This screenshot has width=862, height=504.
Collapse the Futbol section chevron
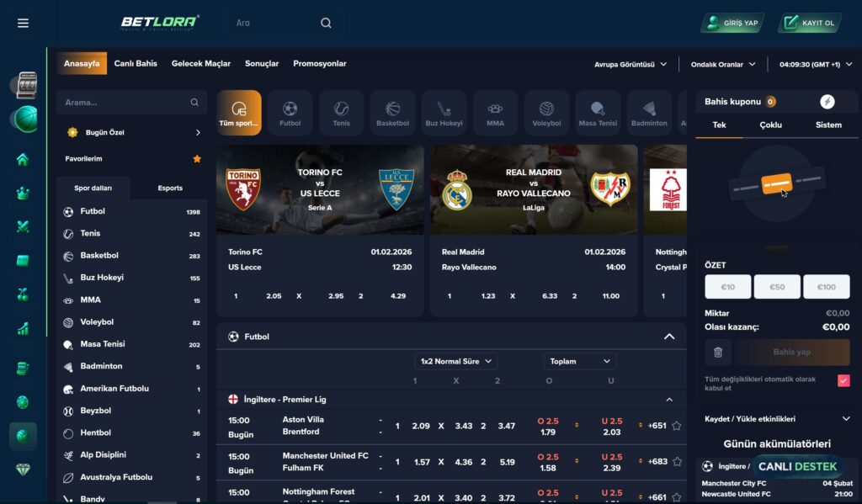pyautogui.click(x=669, y=337)
